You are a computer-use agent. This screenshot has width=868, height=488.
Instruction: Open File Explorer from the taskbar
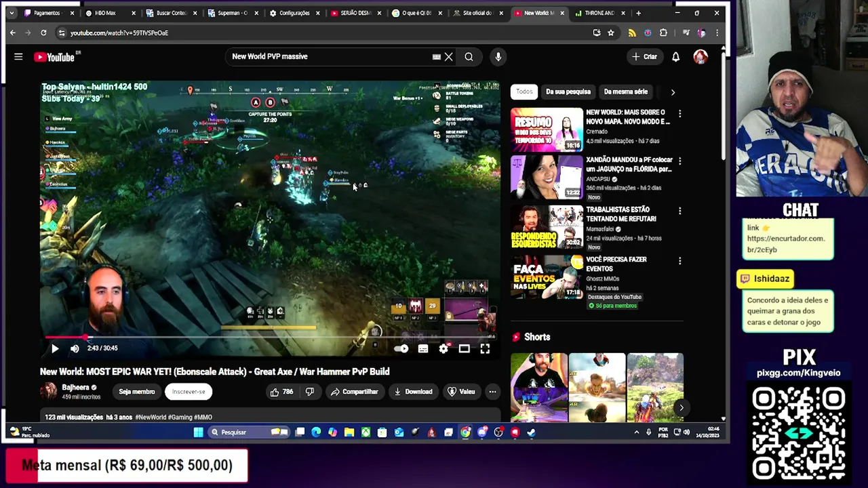coord(349,432)
